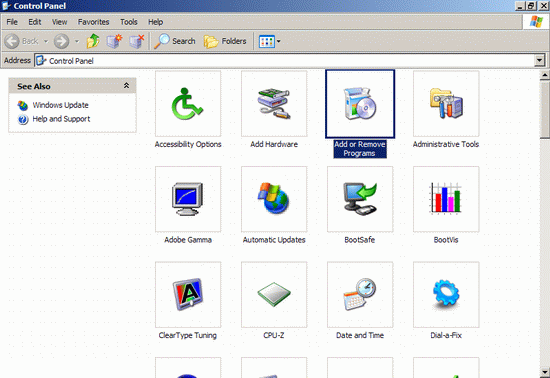Click the Views toolbar icon
Screen dimensions: 550x378
point(267,41)
